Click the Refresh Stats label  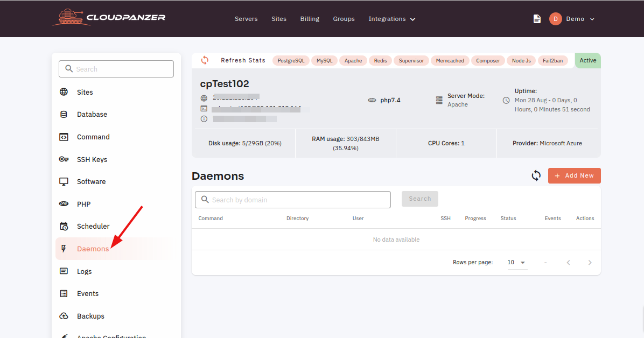click(x=243, y=60)
